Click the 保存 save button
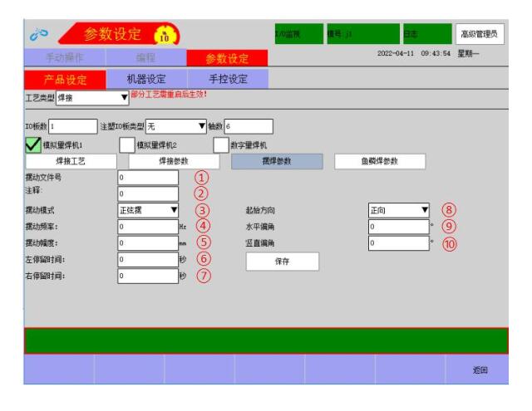This screenshot has height=411, width=532. pyautogui.click(x=283, y=262)
